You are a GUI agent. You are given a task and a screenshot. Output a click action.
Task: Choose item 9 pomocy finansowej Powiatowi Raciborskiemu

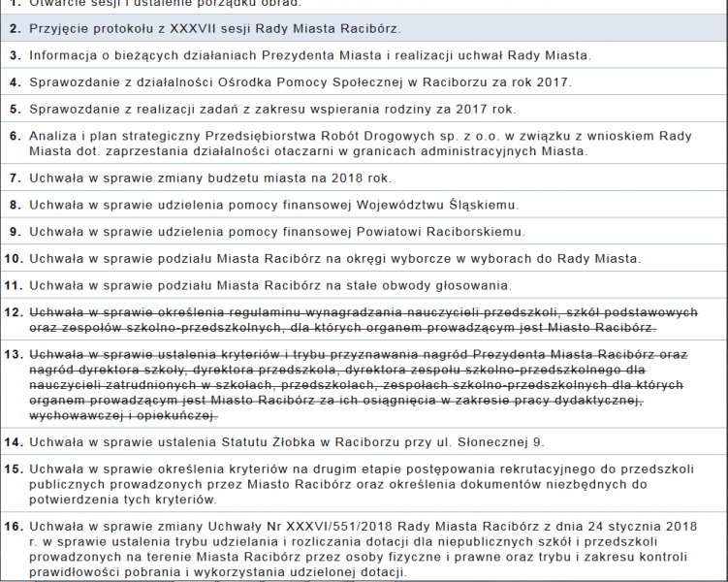click(364, 231)
